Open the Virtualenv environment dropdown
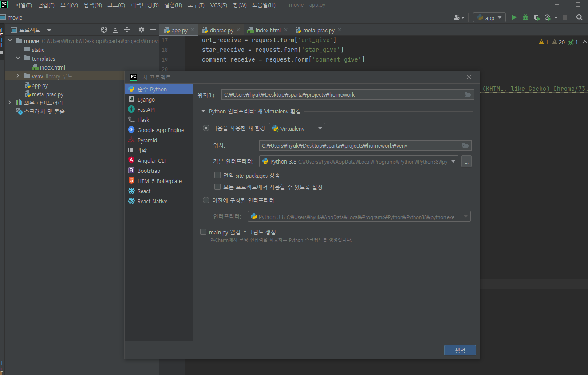The width and height of the screenshot is (588, 375). point(297,128)
